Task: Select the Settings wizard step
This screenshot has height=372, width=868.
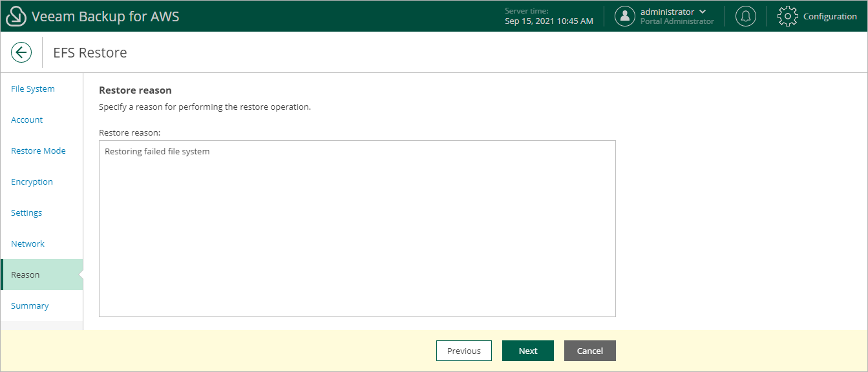Action: pos(26,212)
